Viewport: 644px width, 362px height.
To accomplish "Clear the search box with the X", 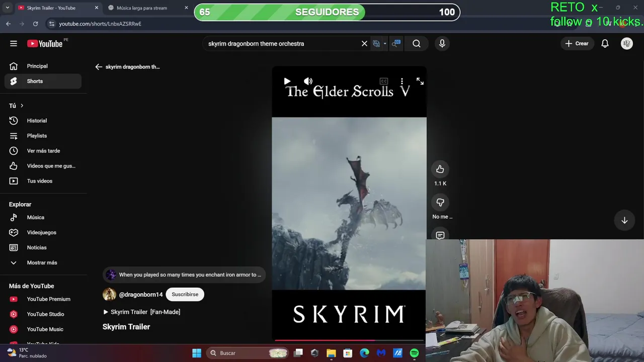I will (x=364, y=44).
